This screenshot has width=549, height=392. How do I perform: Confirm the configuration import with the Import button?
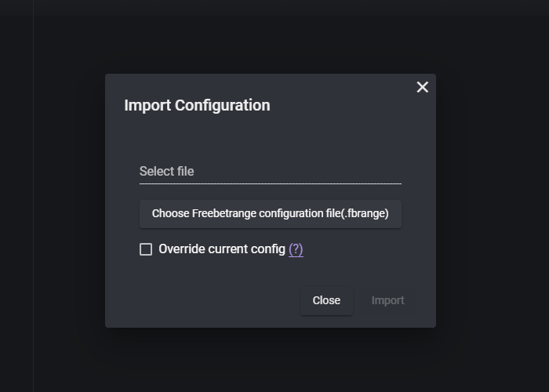click(x=387, y=300)
